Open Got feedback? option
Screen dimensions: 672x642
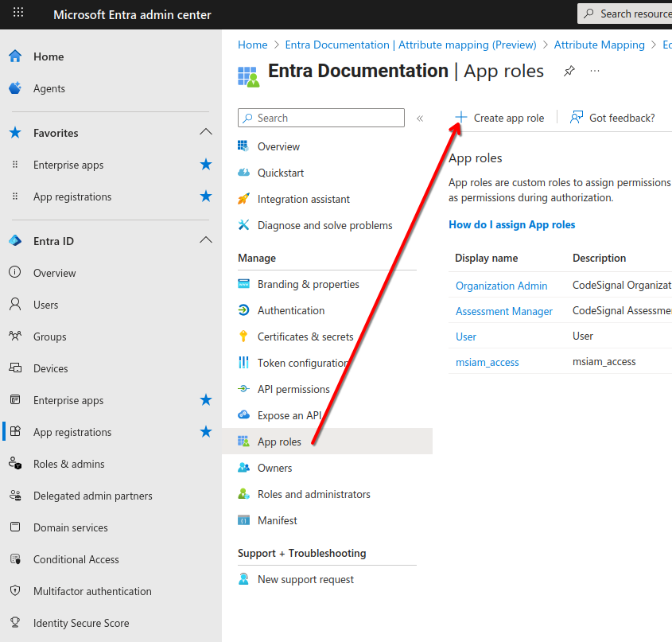click(x=612, y=118)
